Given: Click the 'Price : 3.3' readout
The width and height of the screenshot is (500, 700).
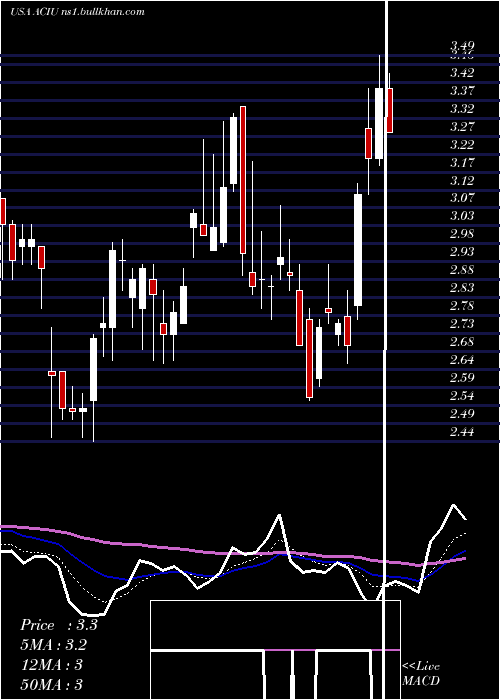Looking at the screenshot, I should 58,625.
